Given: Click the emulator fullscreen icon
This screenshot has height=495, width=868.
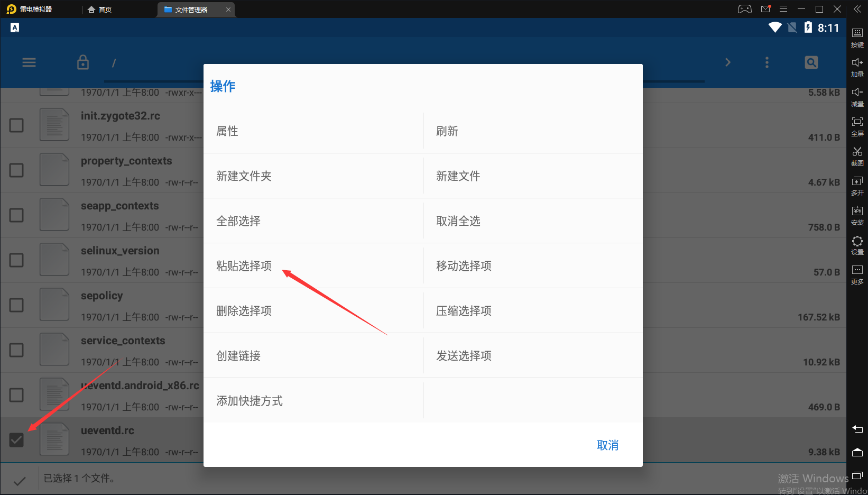Looking at the screenshot, I should pyautogui.click(x=857, y=125).
